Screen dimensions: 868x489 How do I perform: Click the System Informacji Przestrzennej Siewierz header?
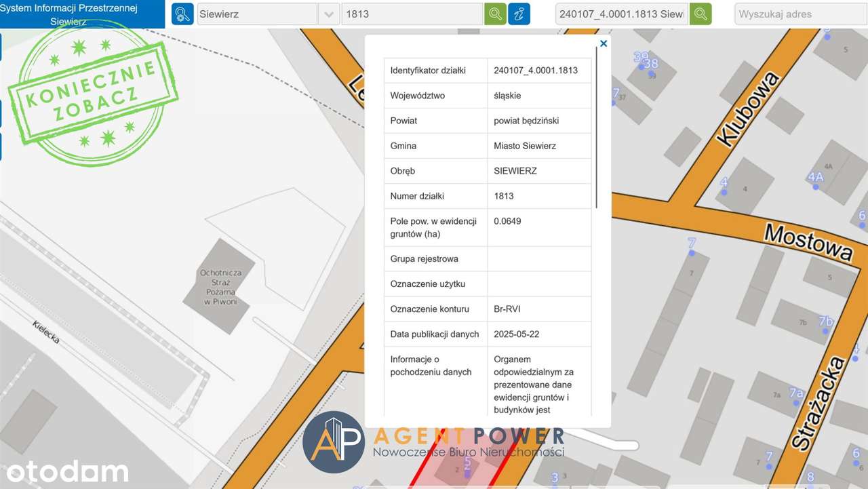tap(81, 12)
